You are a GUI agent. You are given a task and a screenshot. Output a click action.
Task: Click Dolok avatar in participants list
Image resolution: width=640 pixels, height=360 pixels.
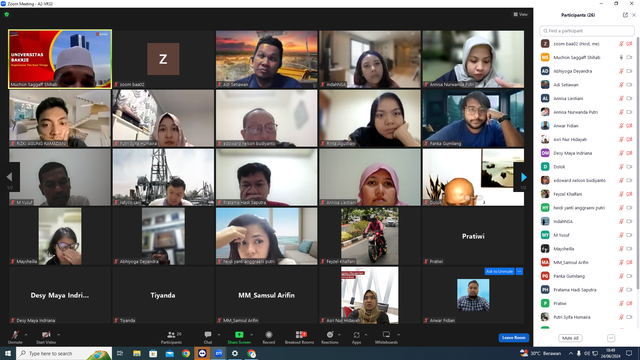coord(545,167)
